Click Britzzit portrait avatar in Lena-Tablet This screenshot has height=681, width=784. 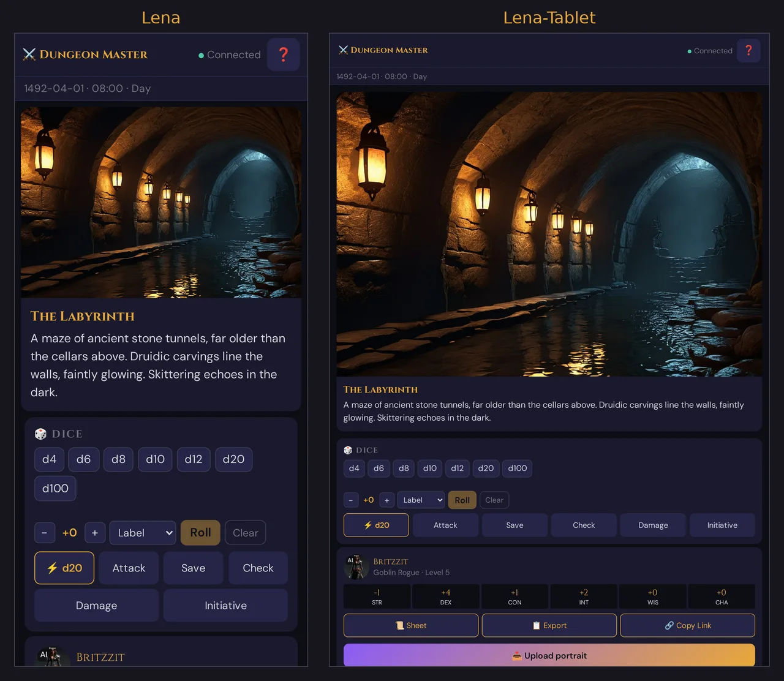(356, 567)
